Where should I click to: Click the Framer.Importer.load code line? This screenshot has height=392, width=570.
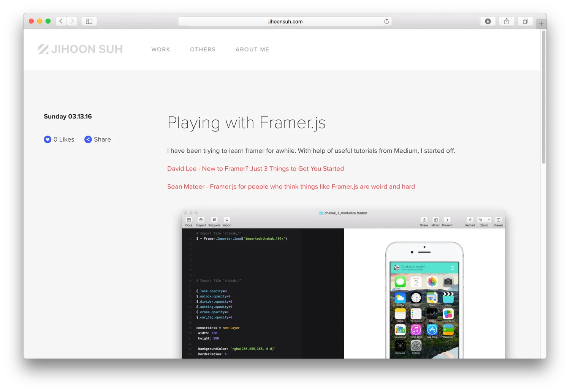[242, 239]
